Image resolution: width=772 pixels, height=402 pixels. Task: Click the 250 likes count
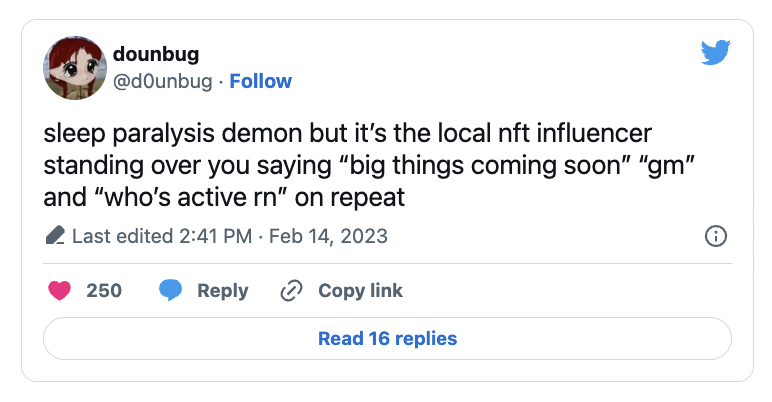[x=104, y=291]
